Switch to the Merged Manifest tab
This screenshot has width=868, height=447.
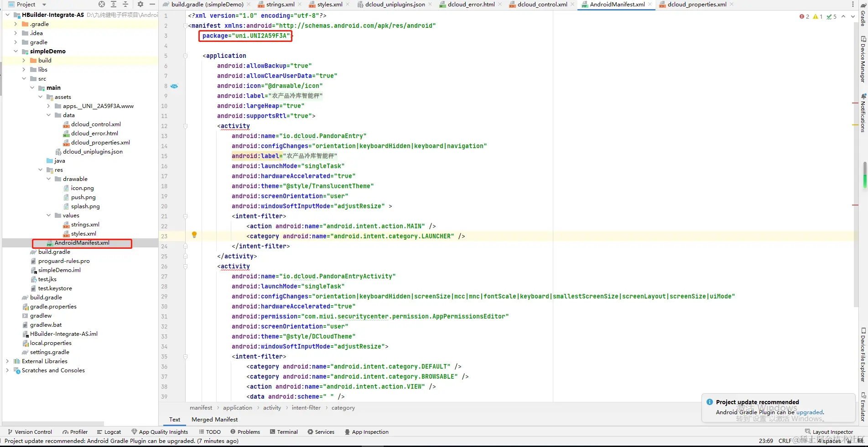[214, 420]
